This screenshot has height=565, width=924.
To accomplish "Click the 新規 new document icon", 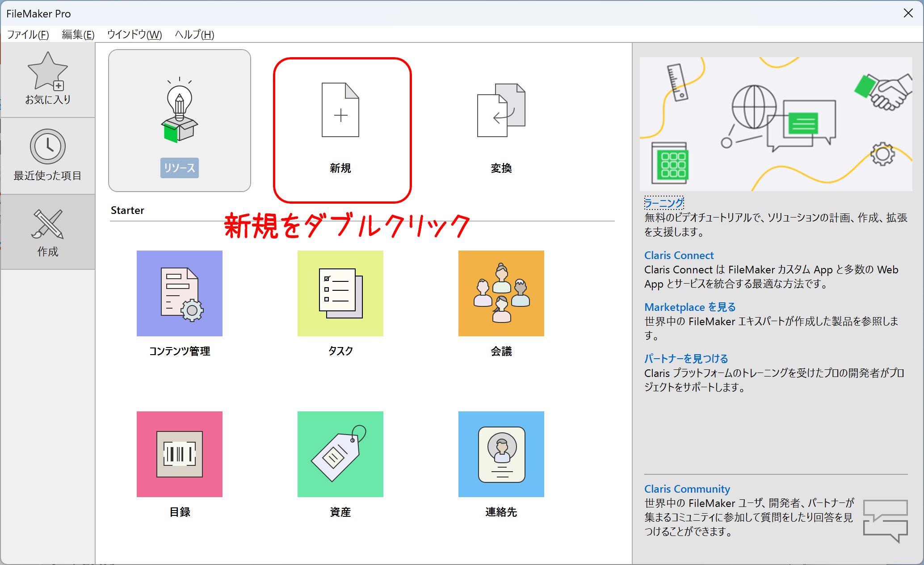I will pos(340,110).
